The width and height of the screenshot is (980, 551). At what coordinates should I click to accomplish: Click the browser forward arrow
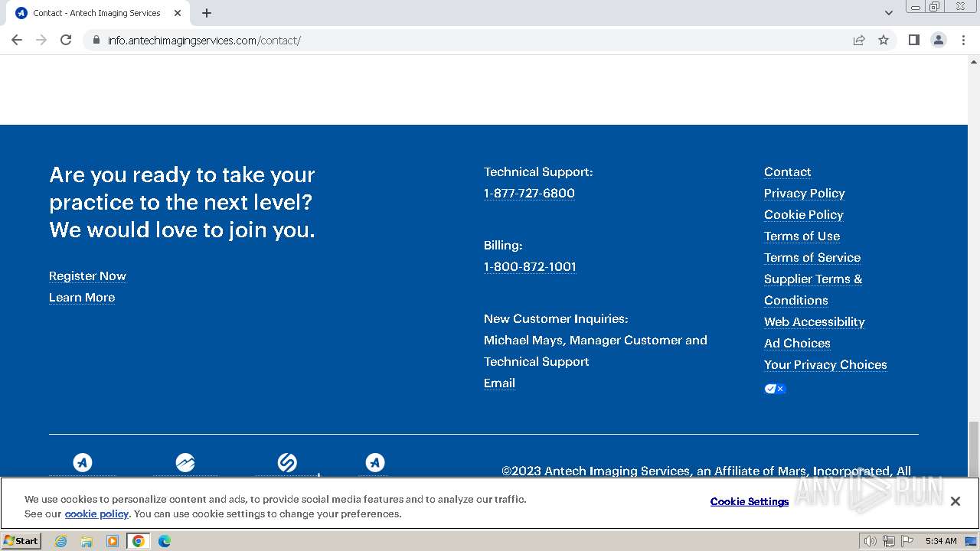click(41, 40)
